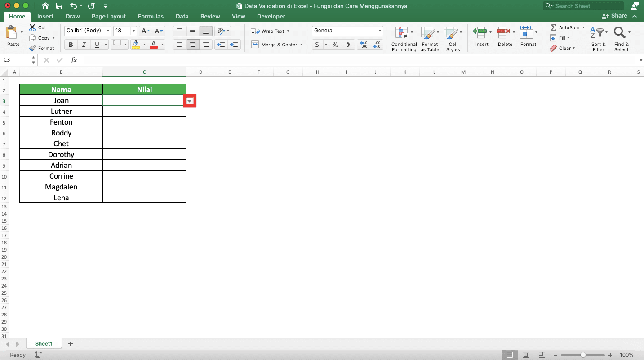
Task: Align text left
Action: coord(180,45)
